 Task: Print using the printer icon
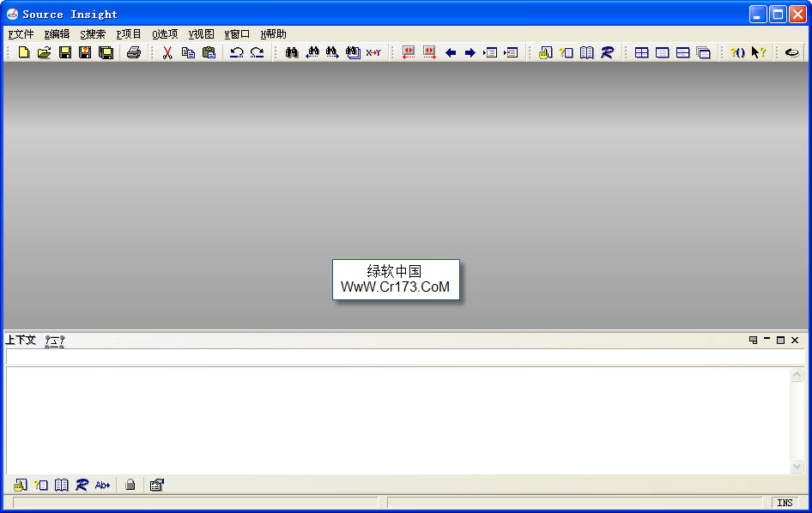click(x=134, y=52)
